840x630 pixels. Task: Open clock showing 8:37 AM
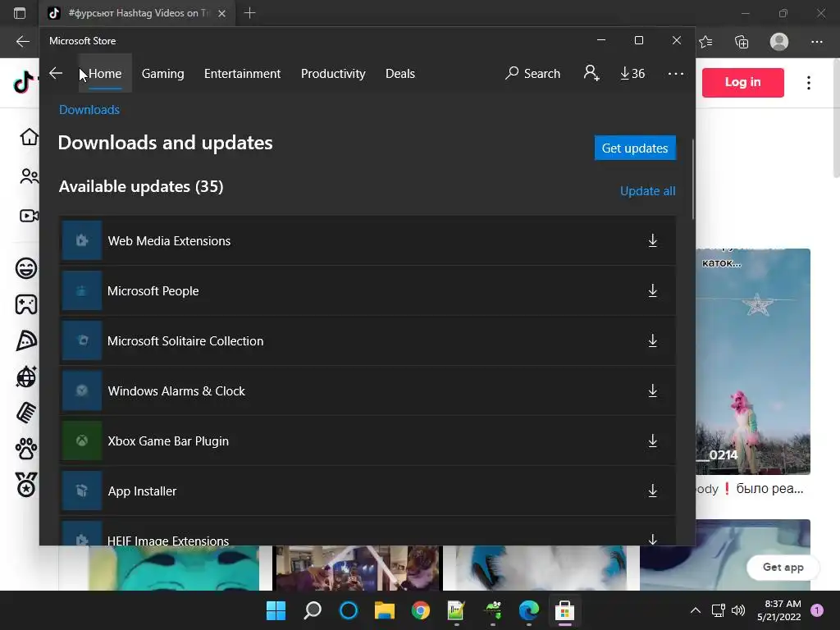779,610
